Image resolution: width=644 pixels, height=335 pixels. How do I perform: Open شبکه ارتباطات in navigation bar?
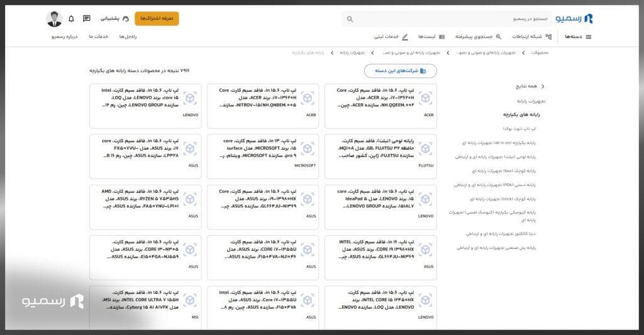point(532,37)
